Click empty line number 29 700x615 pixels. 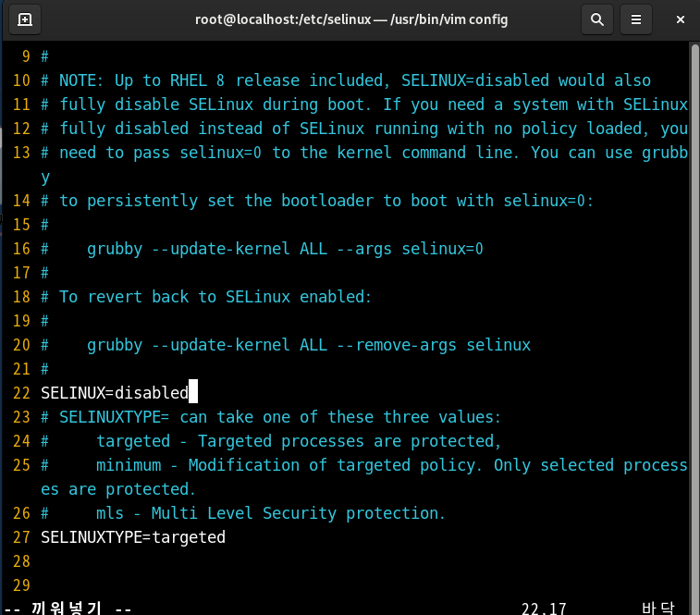(21, 585)
